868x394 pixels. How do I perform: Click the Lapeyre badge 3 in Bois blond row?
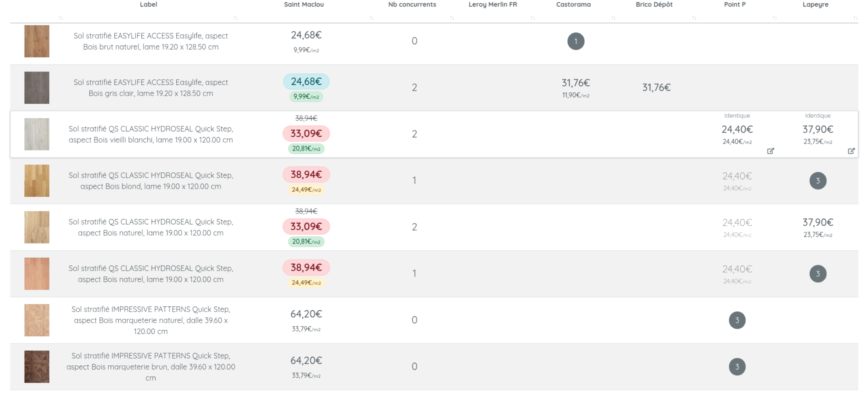tap(818, 181)
